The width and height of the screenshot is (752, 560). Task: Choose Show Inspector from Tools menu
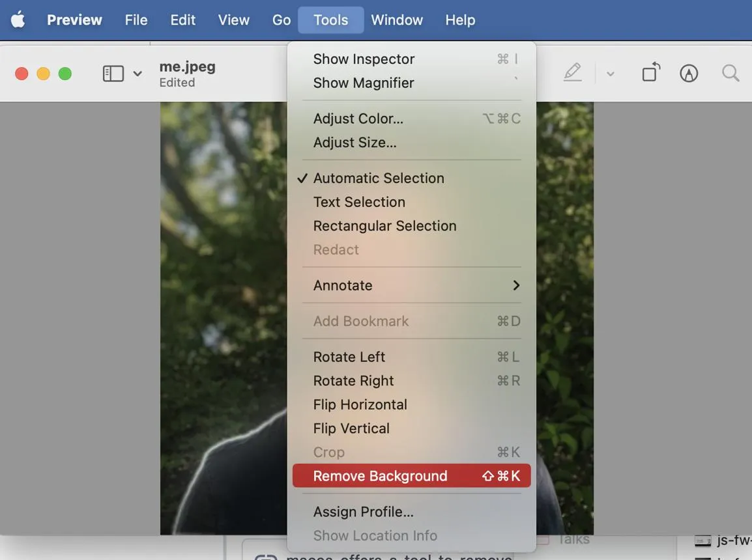pyautogui.click(x=411, y=59)
